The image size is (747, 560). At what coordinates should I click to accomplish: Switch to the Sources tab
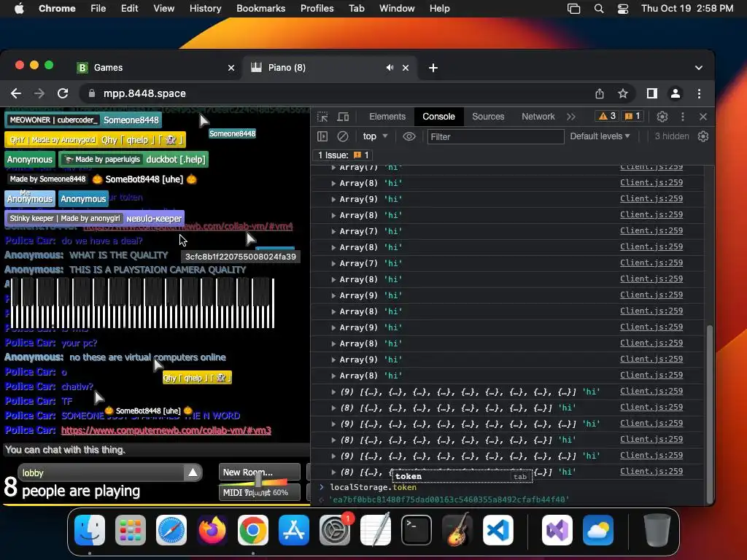pos(488,117)
